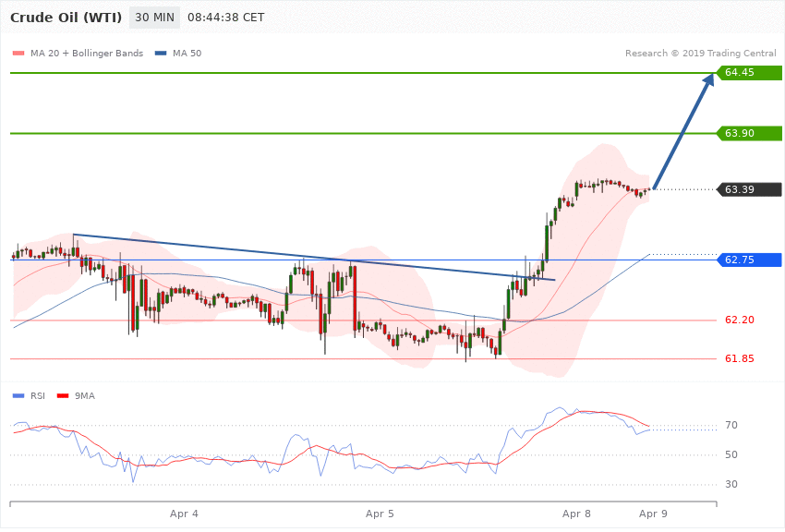This screenshot has width=785, height=532.
Task: Click the Apr 9 date axis label
Action: point(653,514)
